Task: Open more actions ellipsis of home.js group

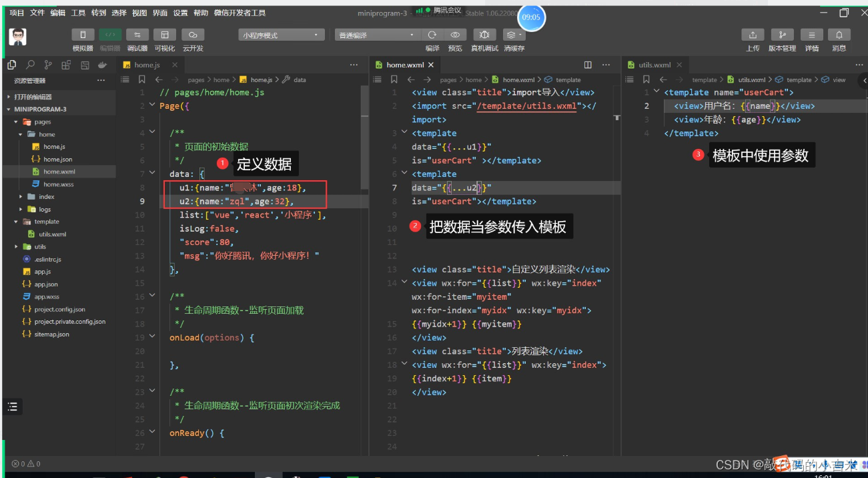Action: (x=354, y=65)
